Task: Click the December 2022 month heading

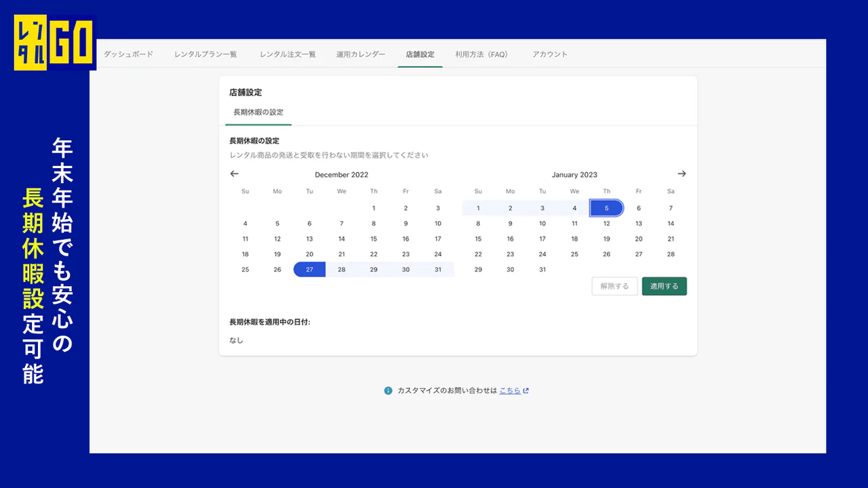Action: [342, 175]
